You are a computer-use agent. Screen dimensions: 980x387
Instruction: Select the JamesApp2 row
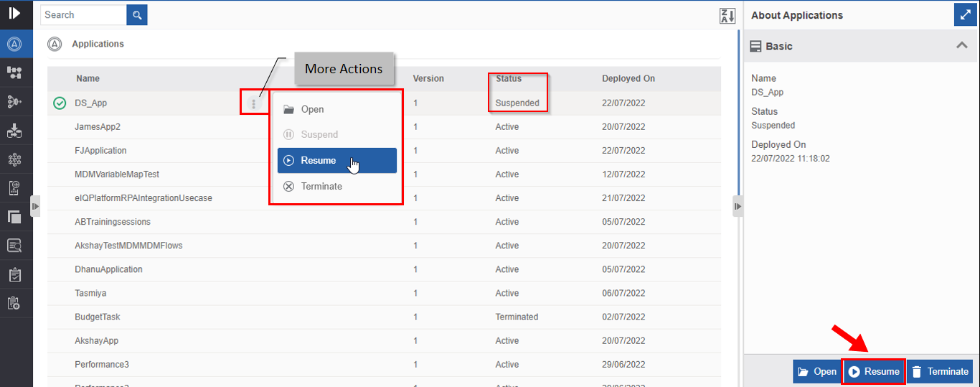pos(384,127)
